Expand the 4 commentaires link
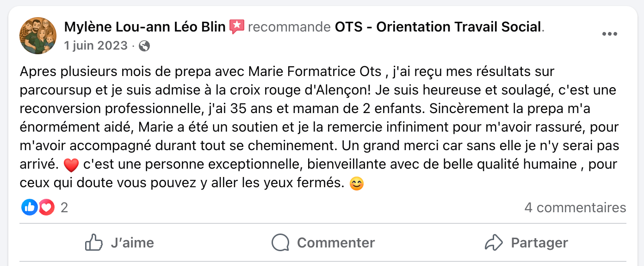644x266 pixels. tap(575, 207)
